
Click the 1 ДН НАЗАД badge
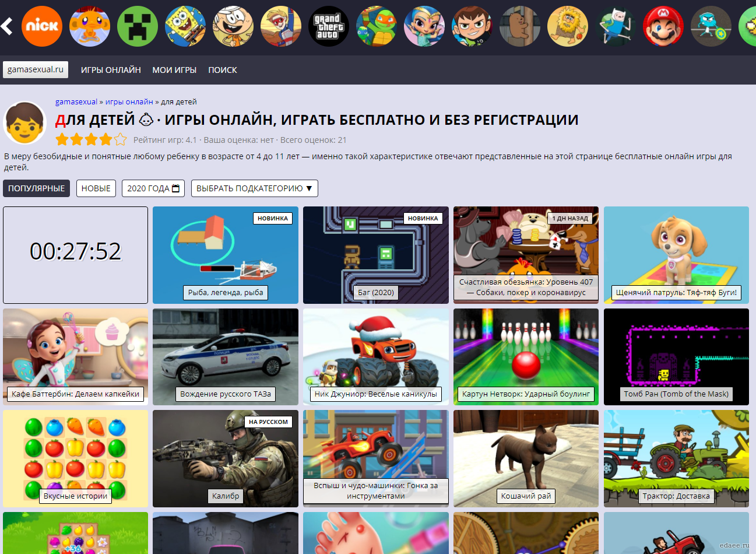coord(570,218)
